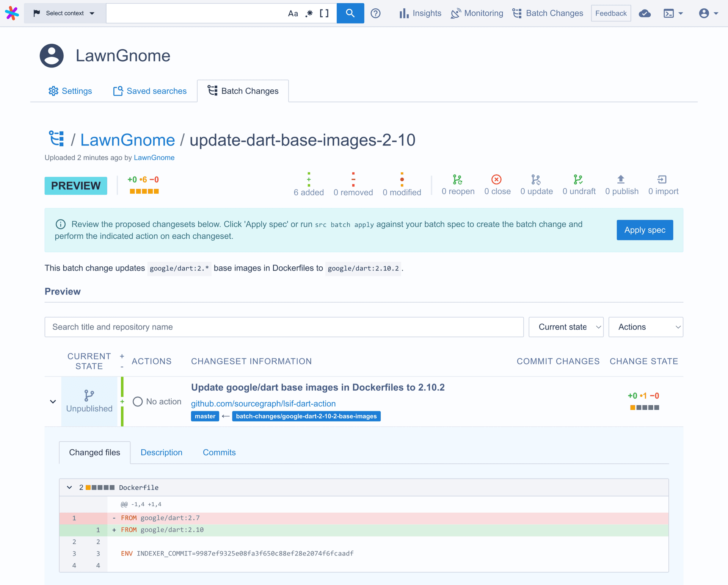
Task: Open the help question mark icon
Action: click(x=375, y=13)
